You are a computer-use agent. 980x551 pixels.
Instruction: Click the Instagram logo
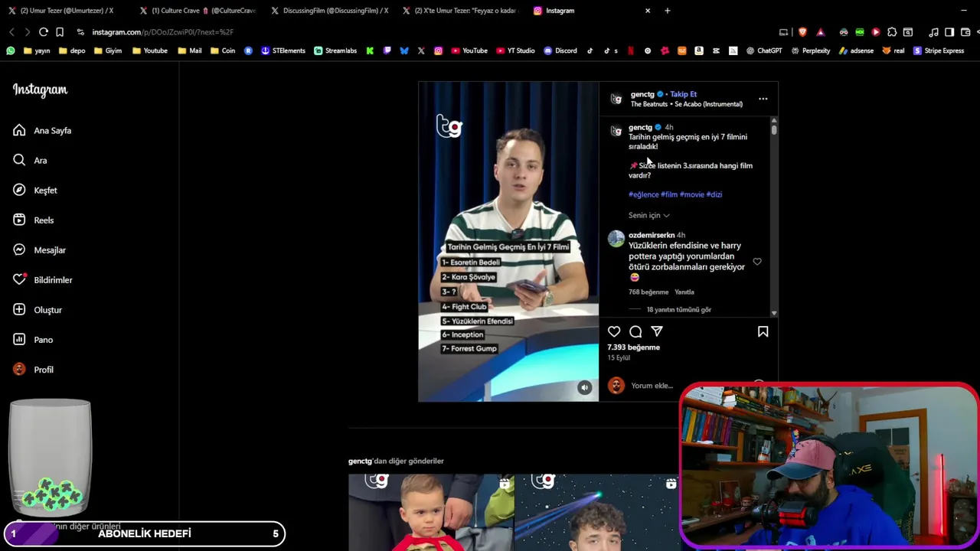(x=40, y=90)
